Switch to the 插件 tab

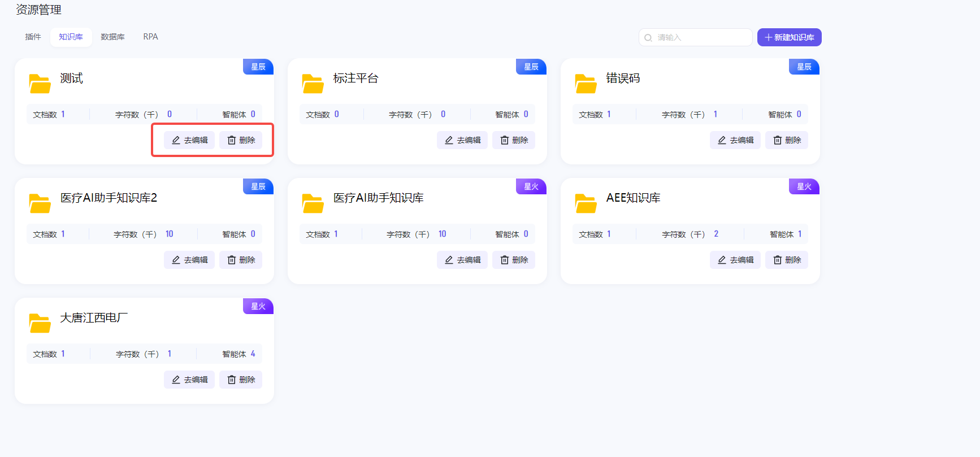click(33, 37)
